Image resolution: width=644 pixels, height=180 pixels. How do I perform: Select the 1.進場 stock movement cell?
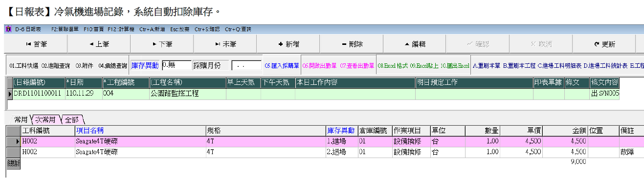pyautogui.click(x=341, y=141)
